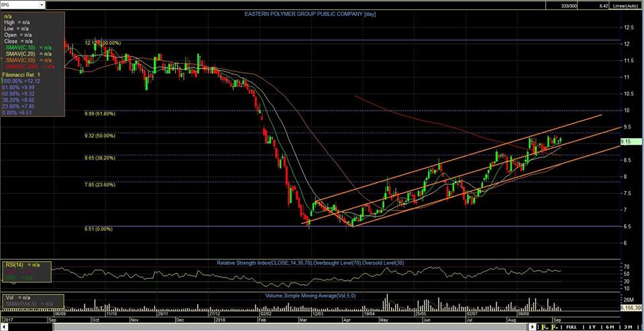644x331 pixels.
Task: Open the EPG symbol dropdown arrow
Action: [42, 5]
